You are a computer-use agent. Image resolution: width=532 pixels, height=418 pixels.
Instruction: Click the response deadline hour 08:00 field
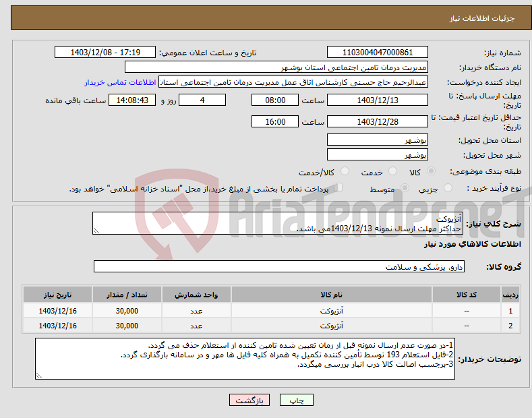[x=275, y=100]
